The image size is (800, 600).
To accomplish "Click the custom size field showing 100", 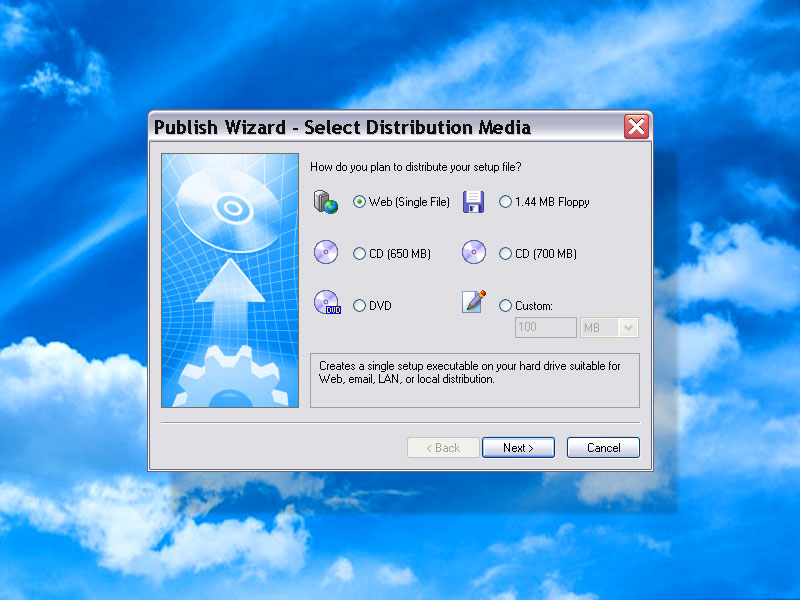I will pyautogui.click(x=545, y=328).
